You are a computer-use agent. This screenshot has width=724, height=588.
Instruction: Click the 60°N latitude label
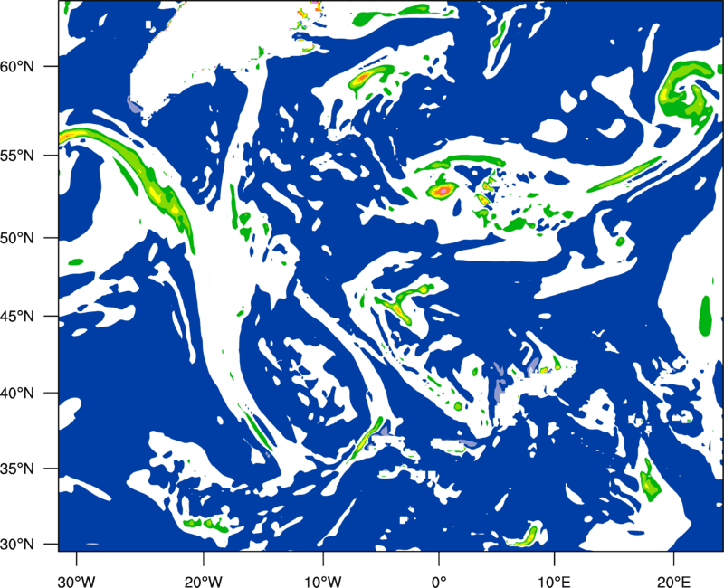click(17, 66)
